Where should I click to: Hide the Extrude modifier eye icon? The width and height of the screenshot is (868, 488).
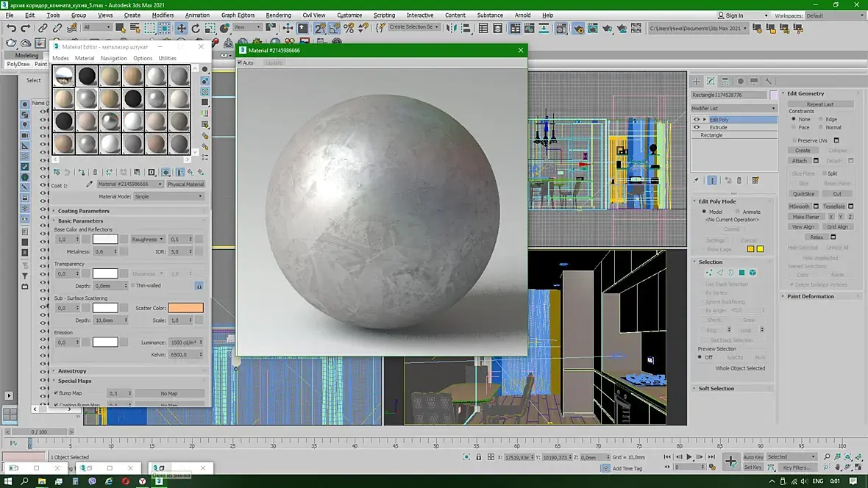697,127
